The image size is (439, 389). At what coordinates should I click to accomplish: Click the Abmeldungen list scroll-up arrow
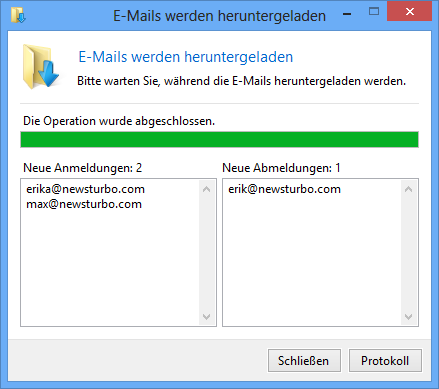408,189
